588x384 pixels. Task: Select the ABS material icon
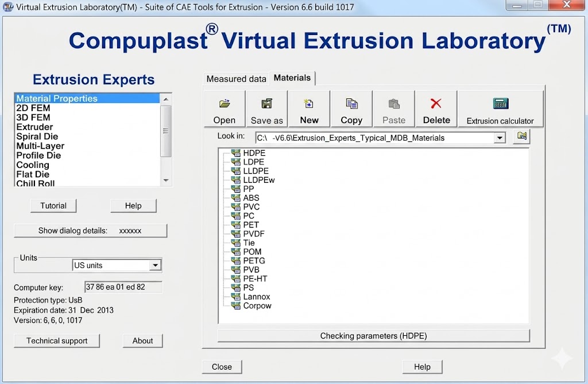tap(236, 198)
